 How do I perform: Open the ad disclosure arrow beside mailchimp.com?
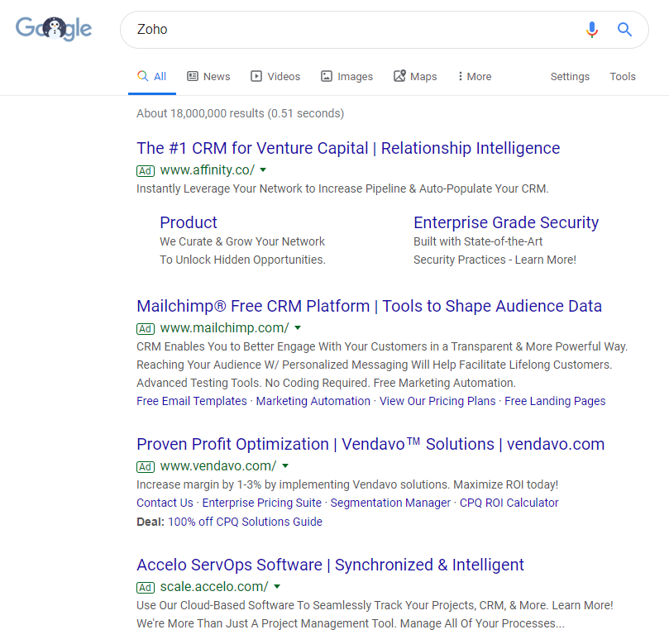coord(297,328)
